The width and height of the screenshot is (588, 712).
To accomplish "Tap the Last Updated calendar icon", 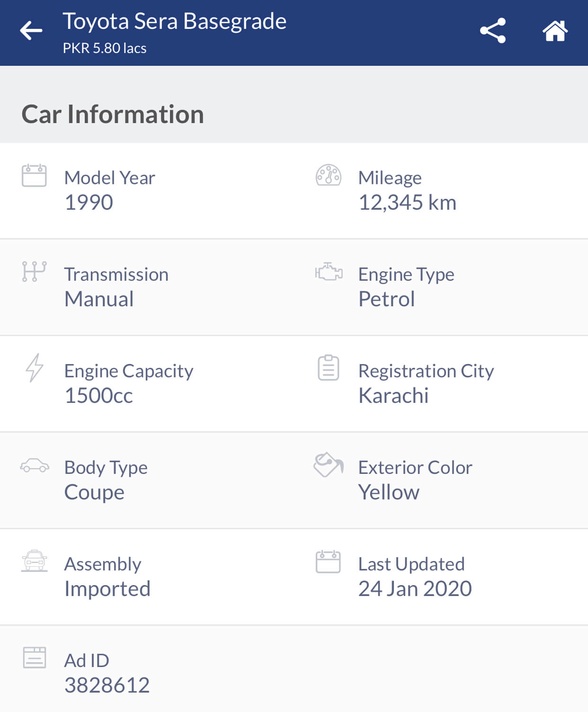I will point(328,561).
